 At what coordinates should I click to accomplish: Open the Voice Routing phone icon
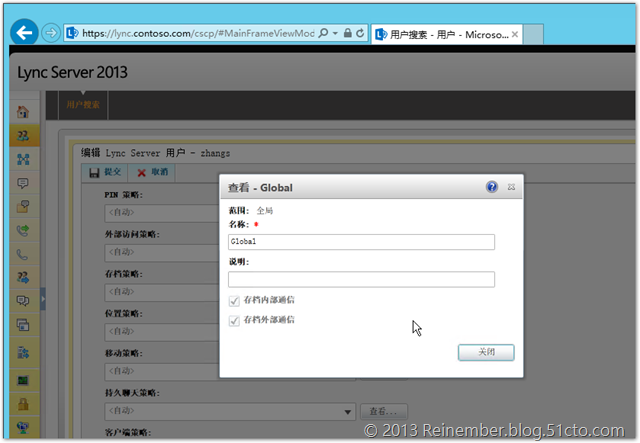tap(22, 254)
